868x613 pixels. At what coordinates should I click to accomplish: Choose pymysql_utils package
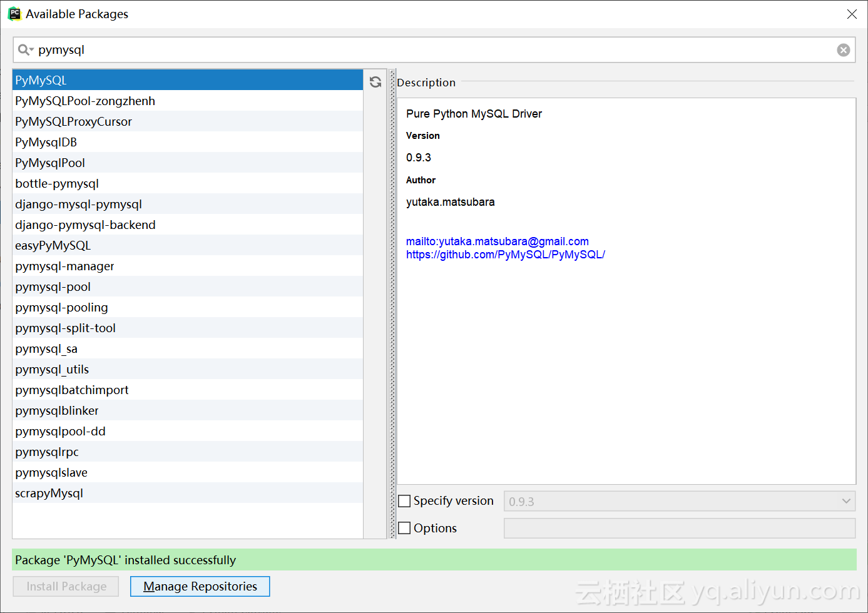tap(188, 369)
